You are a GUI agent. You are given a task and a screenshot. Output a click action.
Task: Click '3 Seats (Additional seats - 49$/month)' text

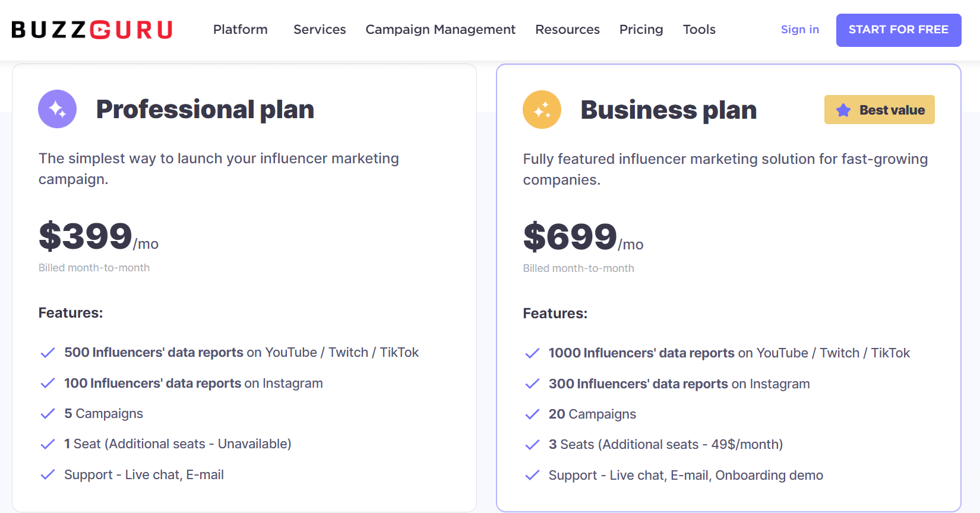click(x=666, y=445)
